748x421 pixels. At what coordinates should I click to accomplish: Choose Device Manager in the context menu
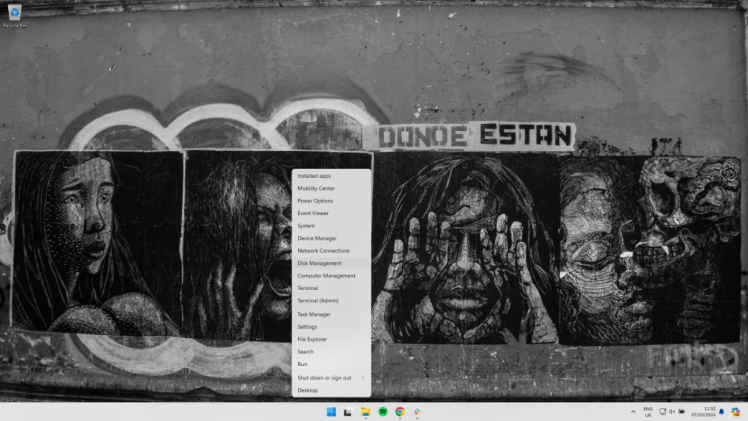[x=317, y=238]
